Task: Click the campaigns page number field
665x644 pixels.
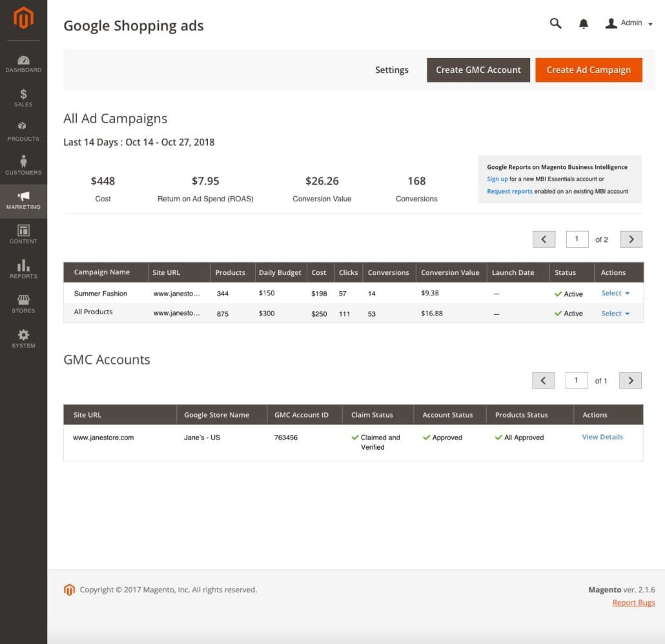Action: click(576, 239)
